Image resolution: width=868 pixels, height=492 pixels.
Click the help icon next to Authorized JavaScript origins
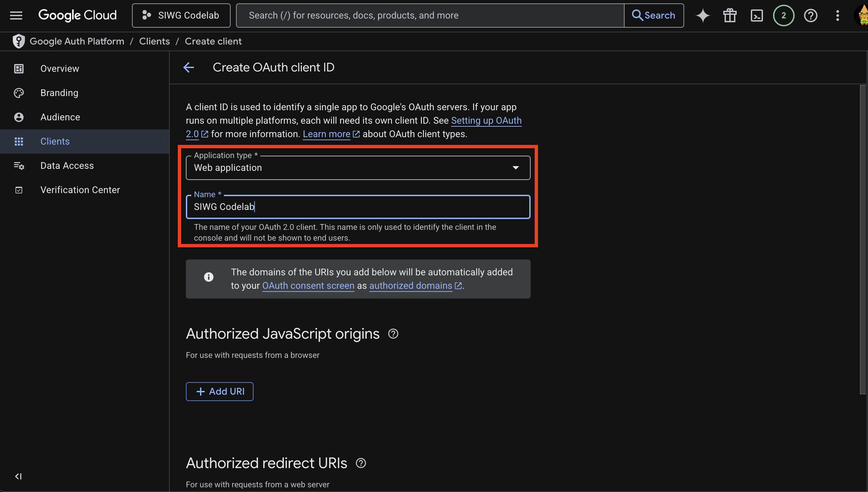pos(393,334)
